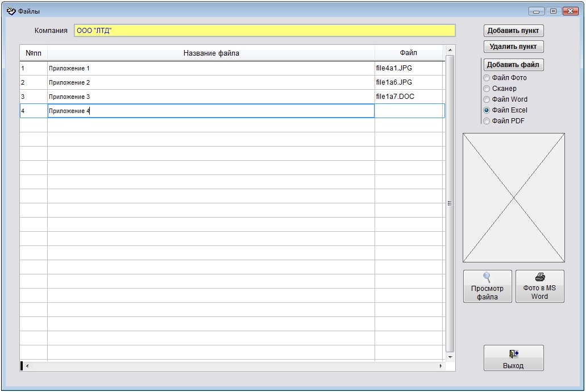Click the vertical scrollbar down arrow
This screenshot has height=392, width=586.
[x=450, y=357]
